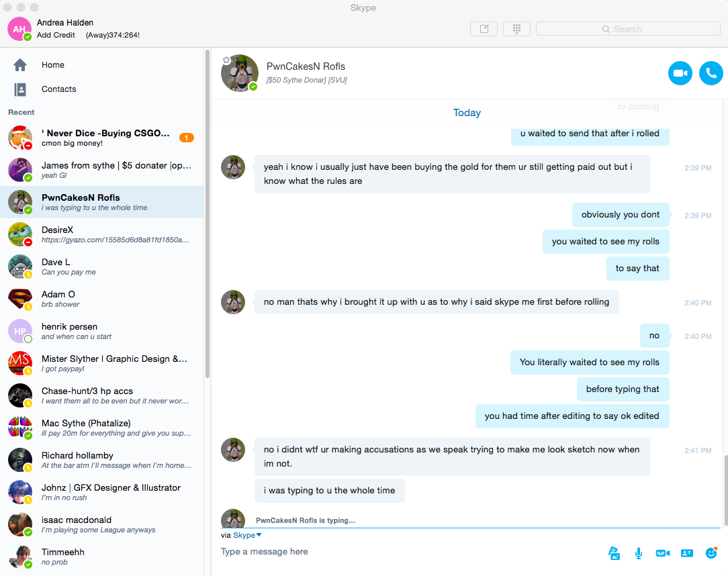Viewport: 728px width, 576px height.
Task: Open the 1 unread message badge
Action: pos(187,138)
